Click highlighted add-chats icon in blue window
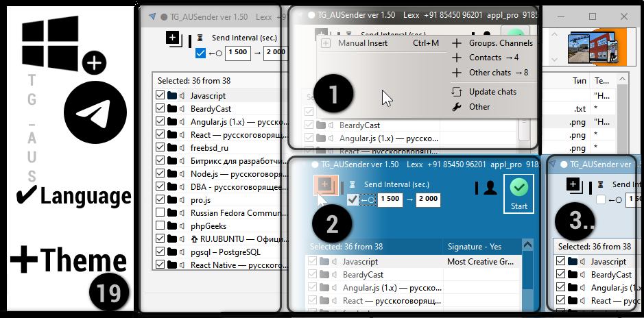This screenshot has width=644, height=318. point(326,185)
